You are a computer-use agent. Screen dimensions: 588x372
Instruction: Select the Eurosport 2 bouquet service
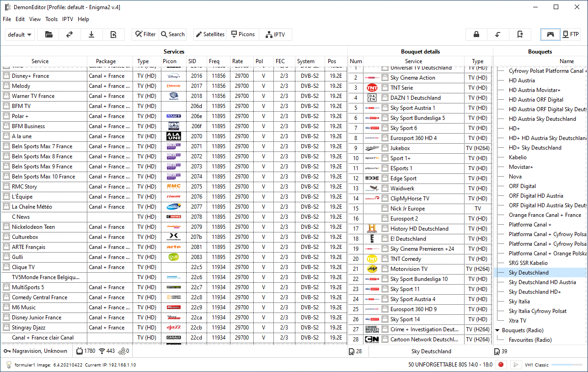pyautogui.click(x=420, y=219)
